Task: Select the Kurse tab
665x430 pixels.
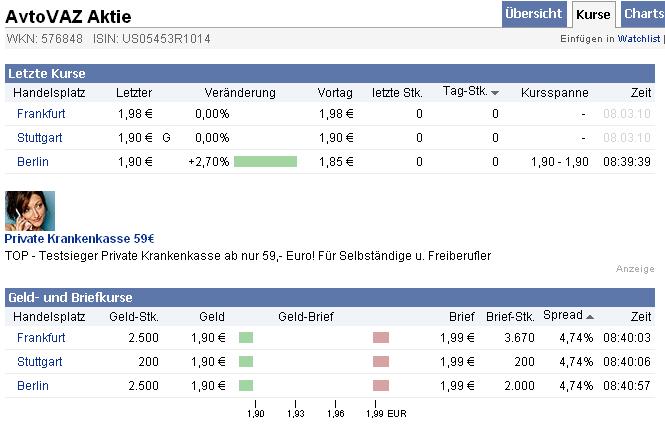Action: [x=593, y=15]
